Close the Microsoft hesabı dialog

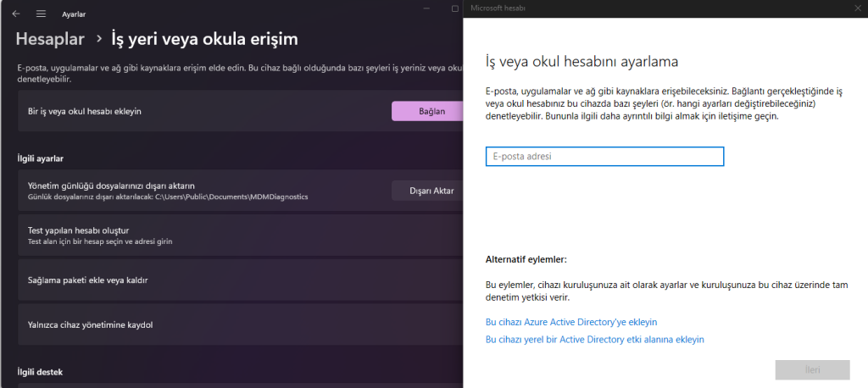[x=849, y=8]
